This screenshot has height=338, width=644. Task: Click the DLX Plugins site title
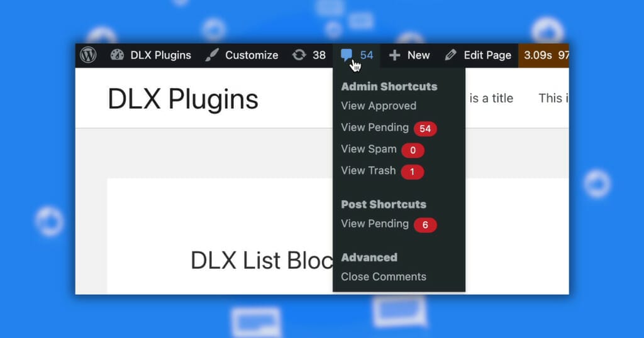click(x=183, y=99)
